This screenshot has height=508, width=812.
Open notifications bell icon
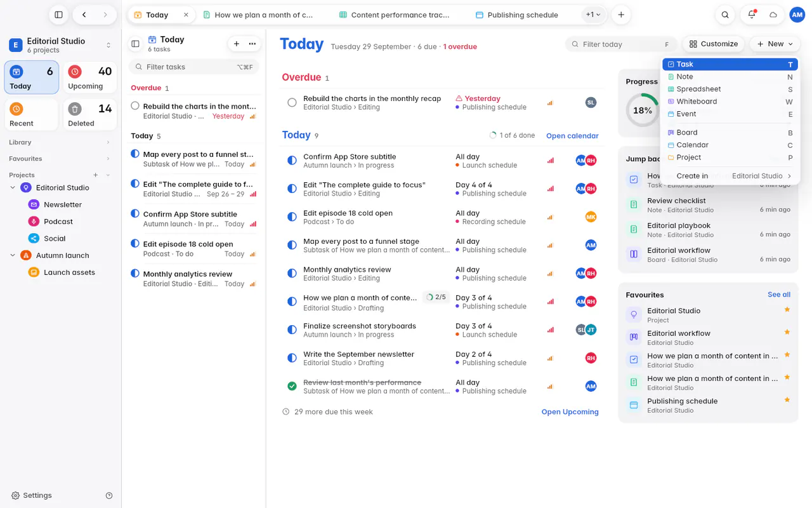[752, 15]
